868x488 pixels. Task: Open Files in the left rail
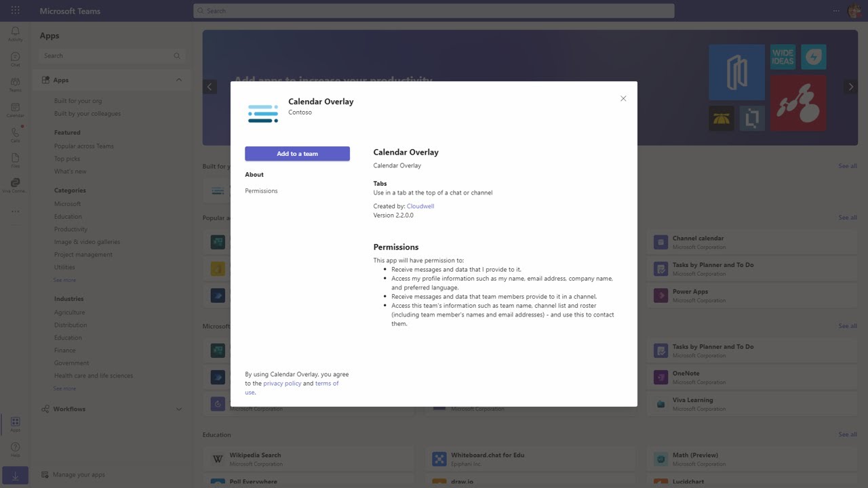15,160
